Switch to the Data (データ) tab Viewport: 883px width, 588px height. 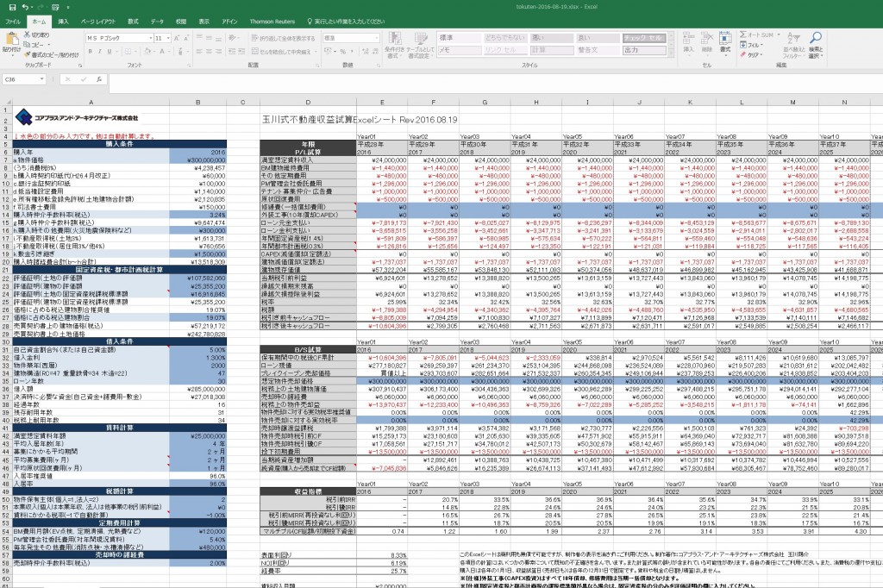(x=157, y=22)
